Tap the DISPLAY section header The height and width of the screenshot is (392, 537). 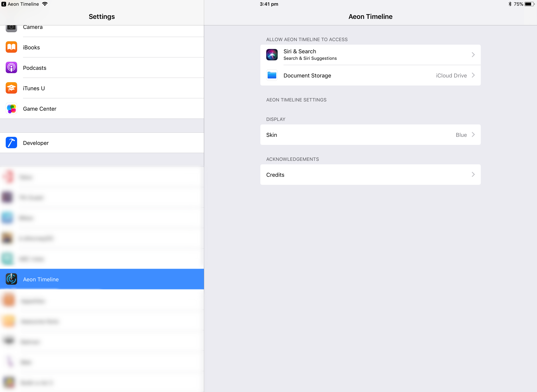click(275, 119)
